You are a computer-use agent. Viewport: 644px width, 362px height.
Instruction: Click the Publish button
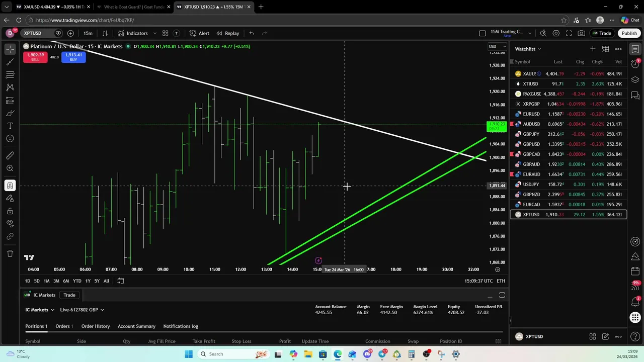[629, 33]
